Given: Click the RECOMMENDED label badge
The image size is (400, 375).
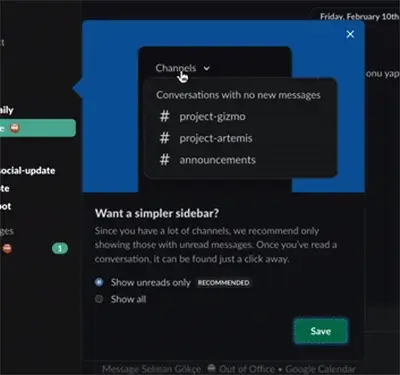Looking at the screenshot, I should (223, 283).
